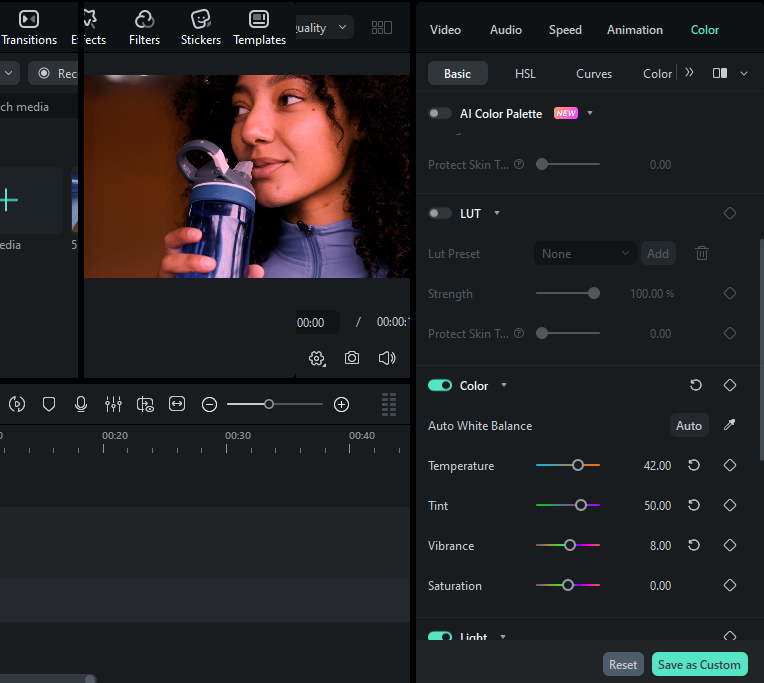Fit timeline to window icon
This screenshot has height=683, width=764.
point(177,404)
